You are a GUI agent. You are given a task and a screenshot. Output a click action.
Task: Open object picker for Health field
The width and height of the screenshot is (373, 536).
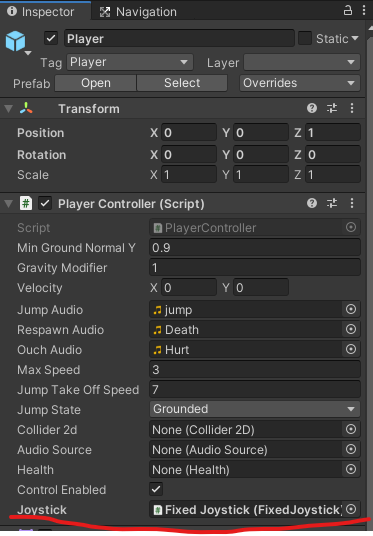(x=351, y=469)
